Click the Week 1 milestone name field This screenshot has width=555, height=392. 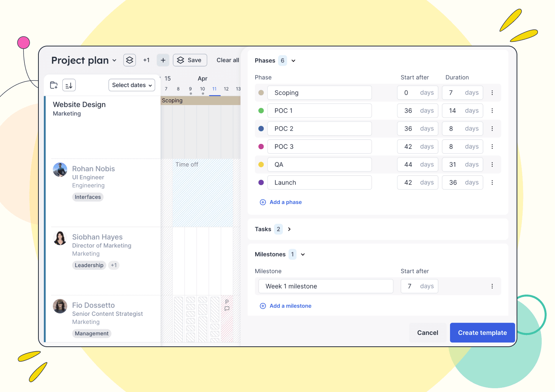(325, 286)
